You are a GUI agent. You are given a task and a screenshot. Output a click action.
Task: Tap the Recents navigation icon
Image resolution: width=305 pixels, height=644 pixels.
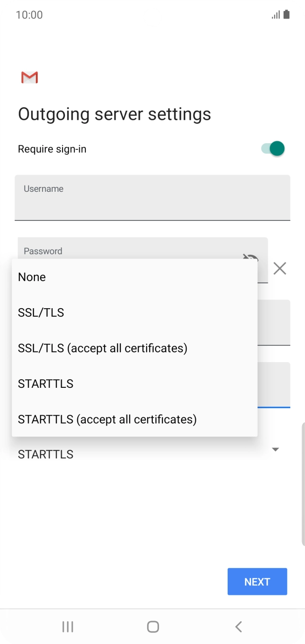(x=67, y=626)
